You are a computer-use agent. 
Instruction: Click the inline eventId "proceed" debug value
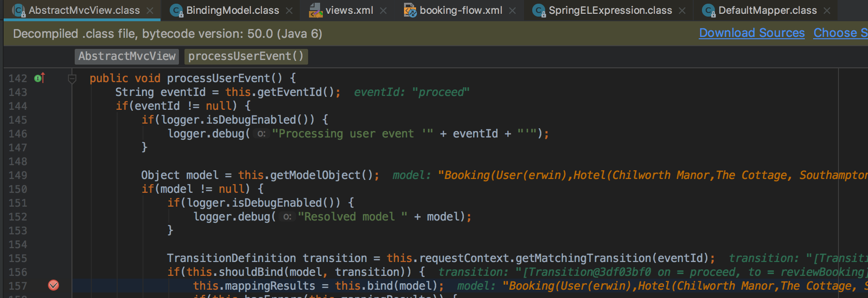pos(412,92)
